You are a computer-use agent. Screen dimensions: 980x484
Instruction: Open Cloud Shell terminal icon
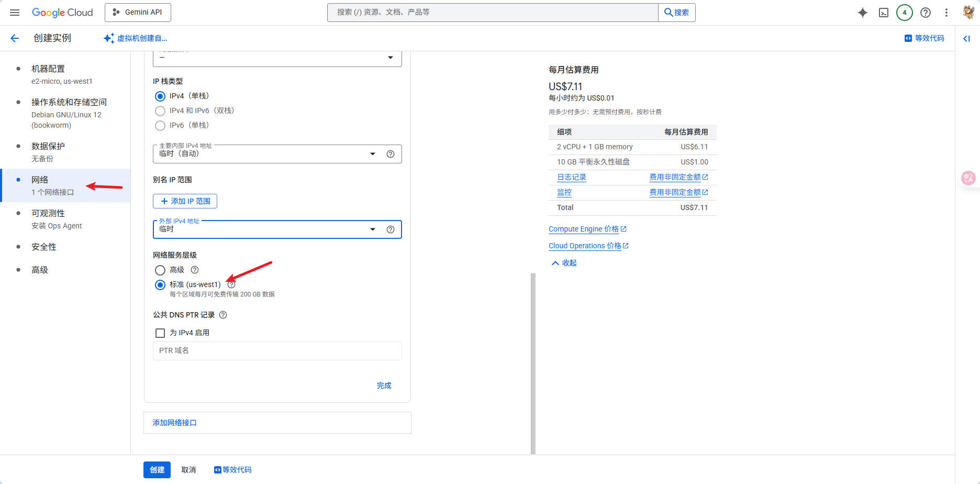pos(884,13)
